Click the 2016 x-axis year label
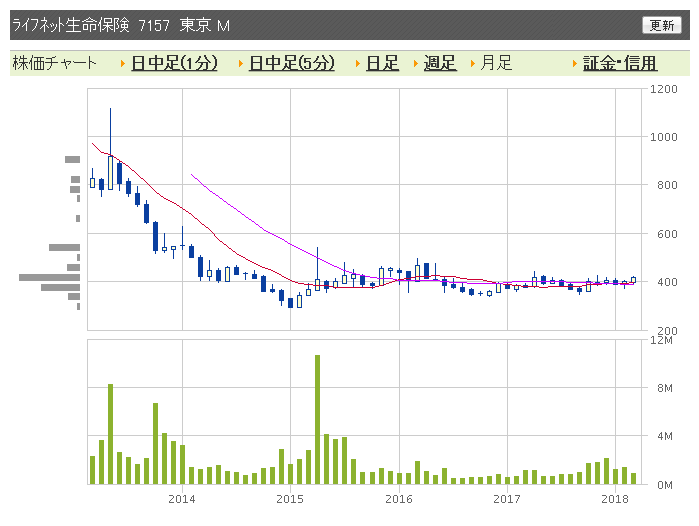Viewport: 699px width, 526px height. [399, 499]
